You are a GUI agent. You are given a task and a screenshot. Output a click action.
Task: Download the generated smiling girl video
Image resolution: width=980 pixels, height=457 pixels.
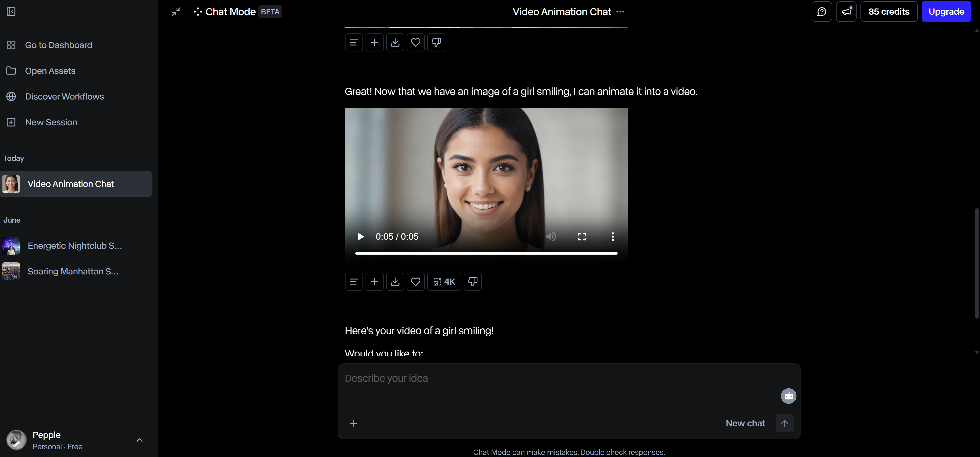395,282
